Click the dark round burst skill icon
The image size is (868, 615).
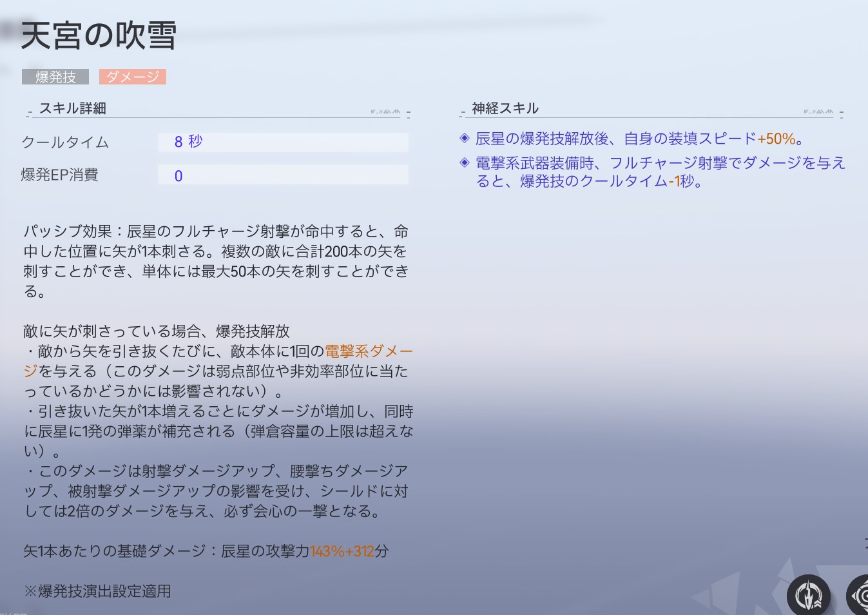point(808,595)
